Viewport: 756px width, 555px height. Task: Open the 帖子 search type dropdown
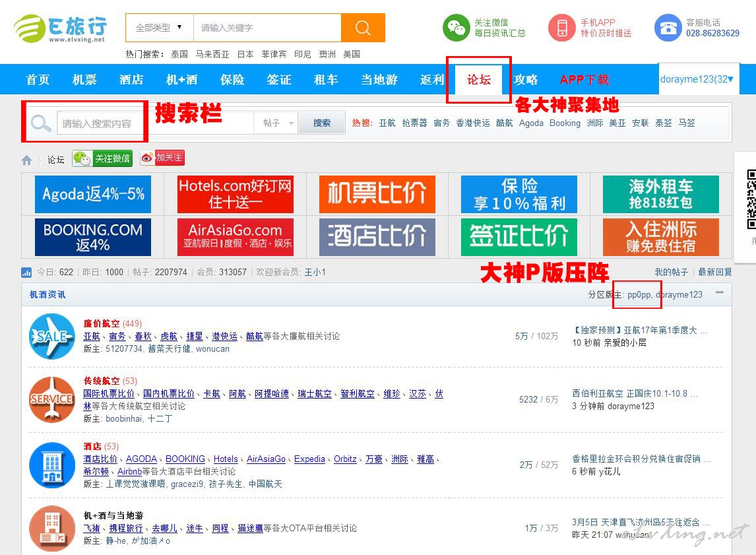(276, 123)
